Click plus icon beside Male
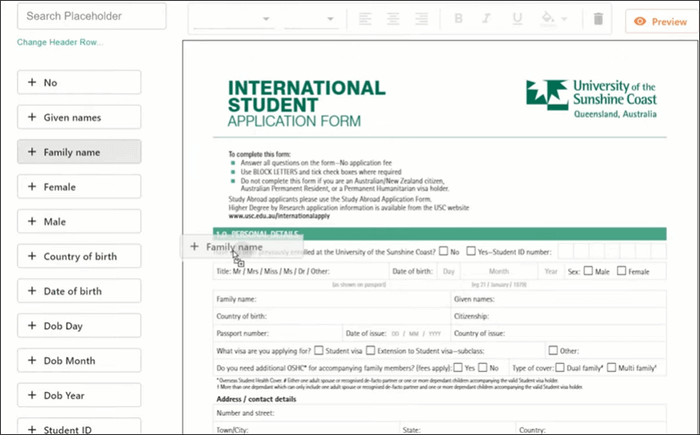This screenshot has width=700, height=435. [x=32, y=222]
